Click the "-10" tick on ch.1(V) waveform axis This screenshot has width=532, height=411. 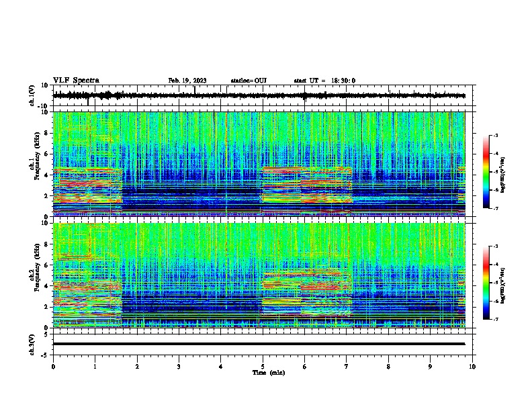(x=44, y=106)
